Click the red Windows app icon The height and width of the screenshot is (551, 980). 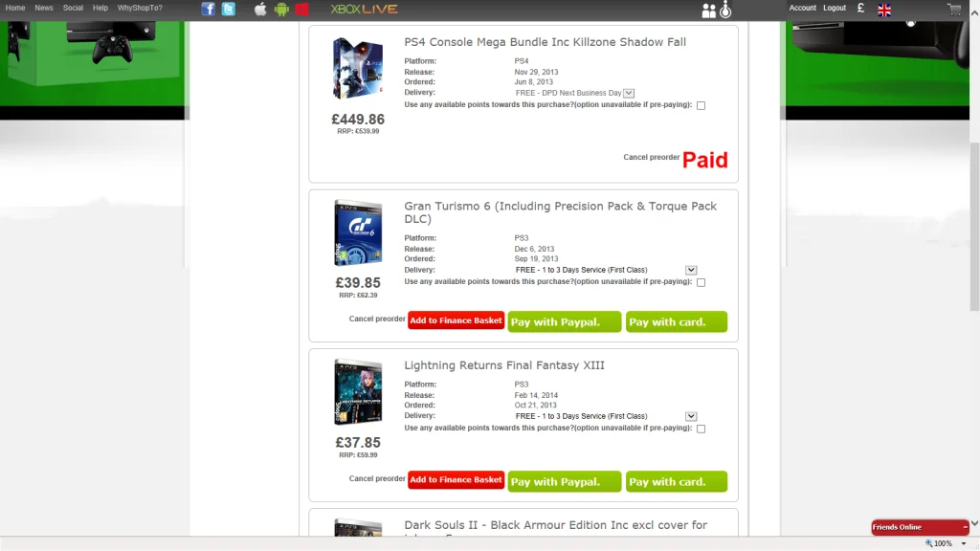(x=301, y=9)
